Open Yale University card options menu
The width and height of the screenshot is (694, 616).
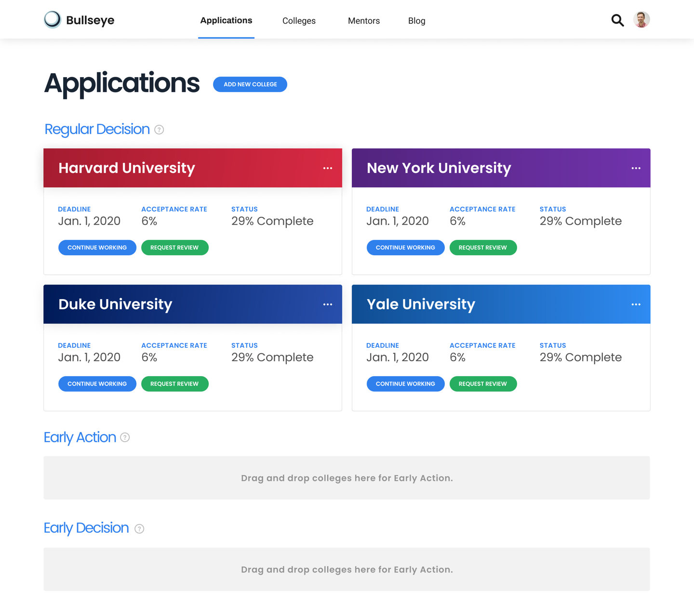(x=636, y=304)
